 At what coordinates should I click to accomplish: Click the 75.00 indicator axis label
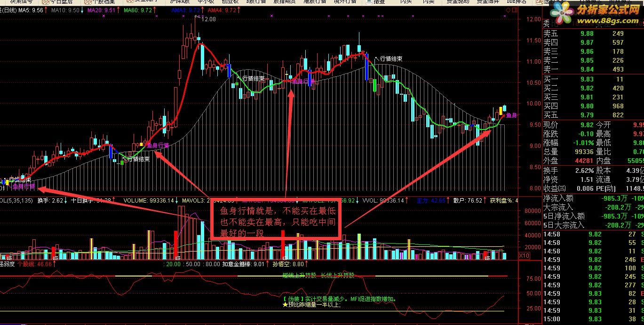click(x=533, y=279)
